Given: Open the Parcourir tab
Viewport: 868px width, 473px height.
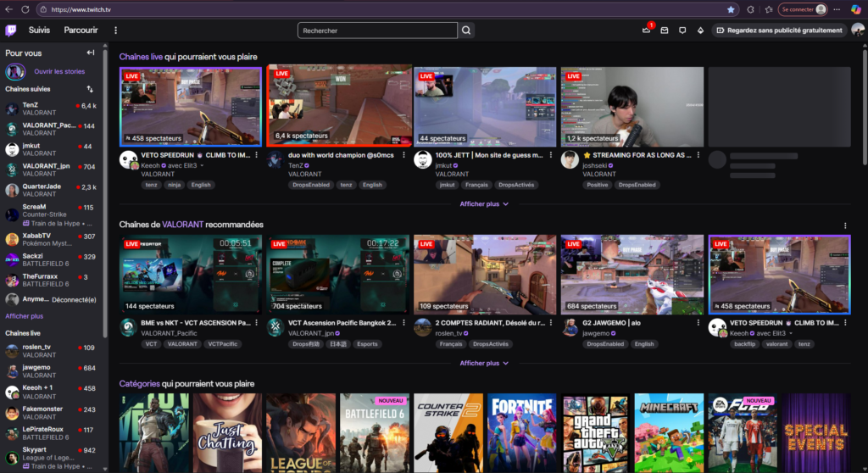Looking at the screenshot, I should point(81,31).
